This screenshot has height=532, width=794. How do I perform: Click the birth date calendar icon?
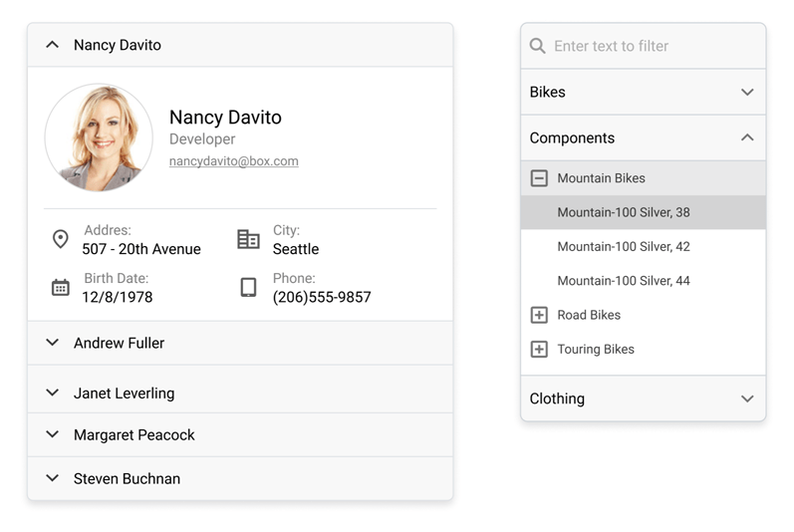[x=60, y=288]
